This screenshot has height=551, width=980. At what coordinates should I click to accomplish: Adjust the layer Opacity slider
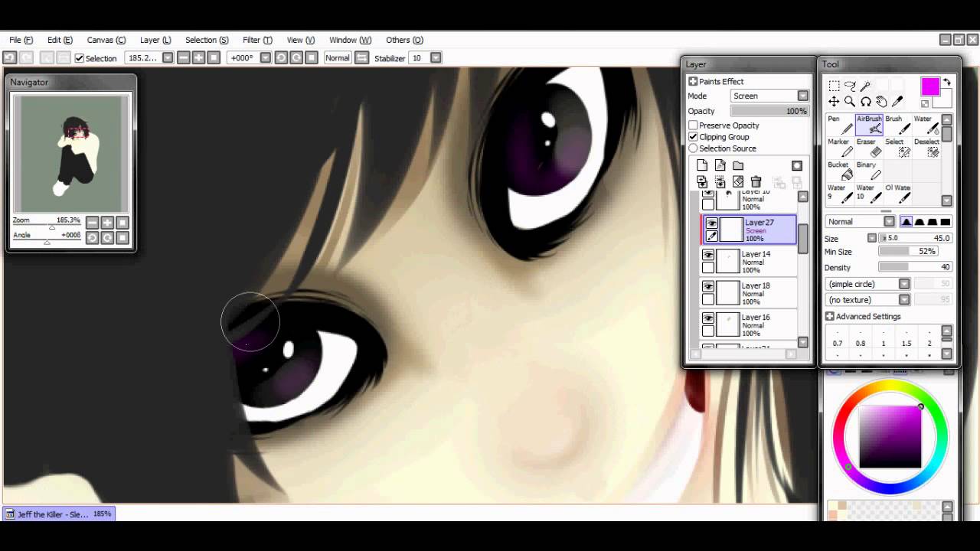coord(769,111)
